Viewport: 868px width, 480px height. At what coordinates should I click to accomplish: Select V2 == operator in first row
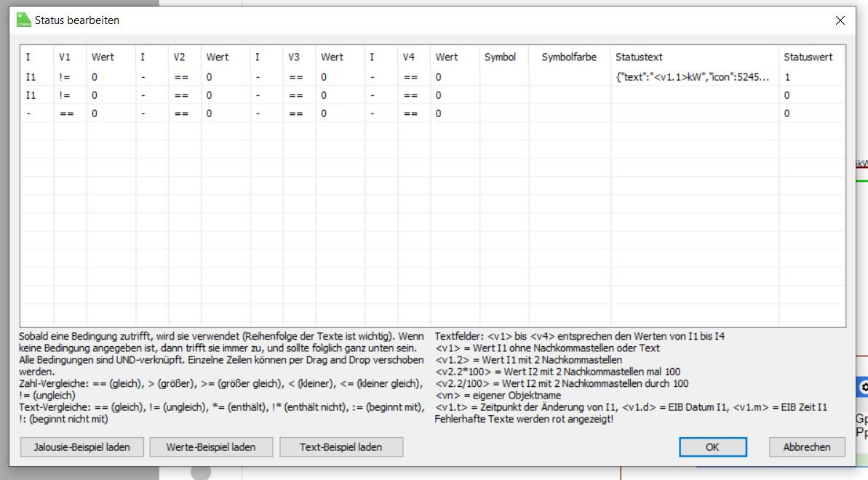[x=184, y=77]
